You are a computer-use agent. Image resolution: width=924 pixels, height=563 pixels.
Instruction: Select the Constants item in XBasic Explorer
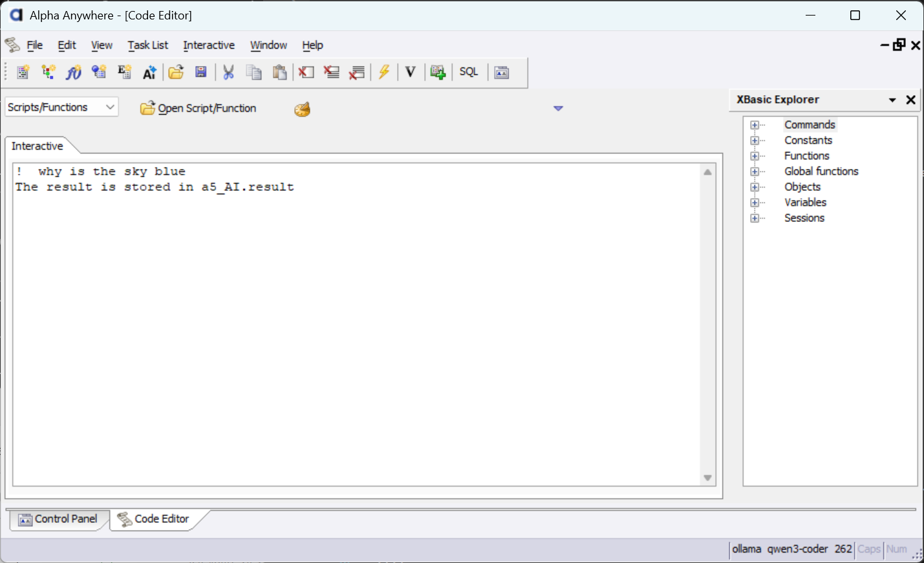coord(808,140)
